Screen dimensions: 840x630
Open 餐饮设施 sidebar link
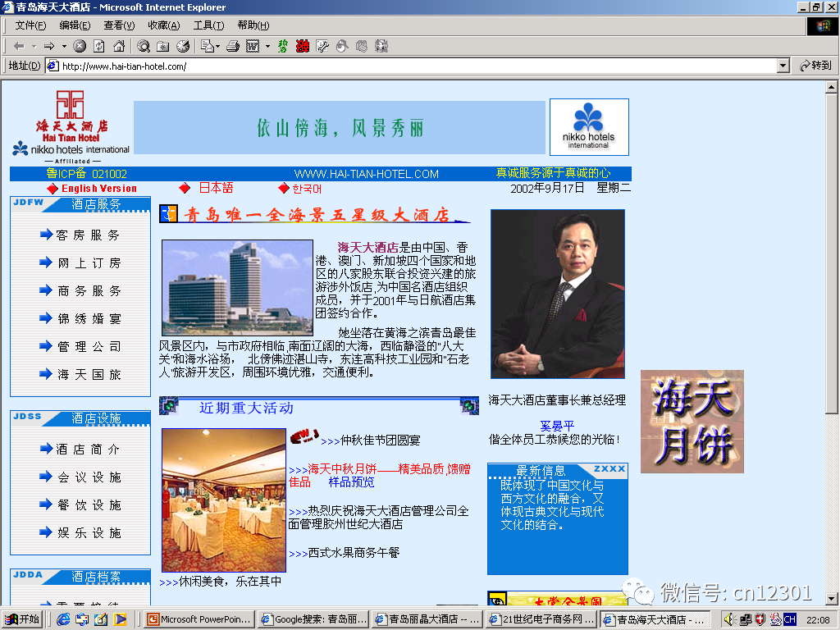coord(89,505)
